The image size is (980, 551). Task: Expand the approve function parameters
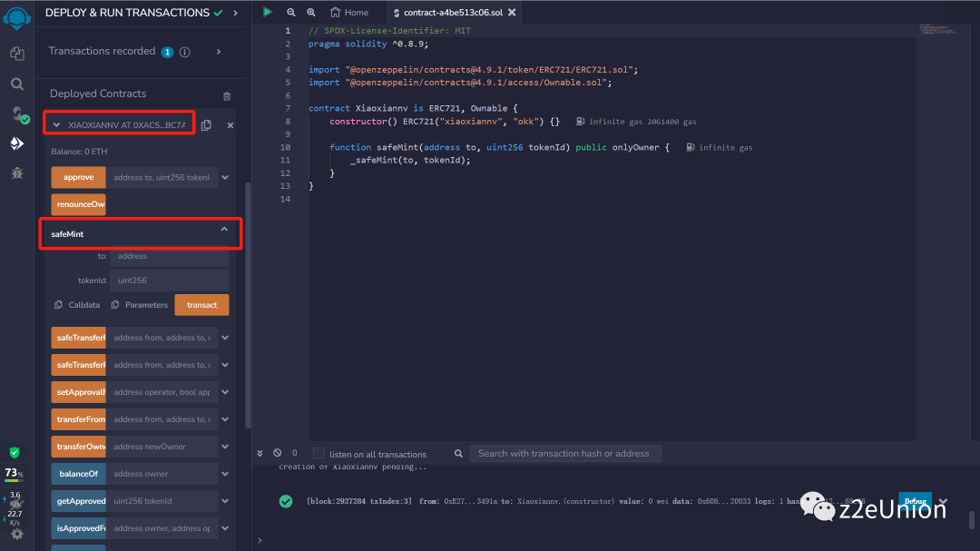[225, 178]
